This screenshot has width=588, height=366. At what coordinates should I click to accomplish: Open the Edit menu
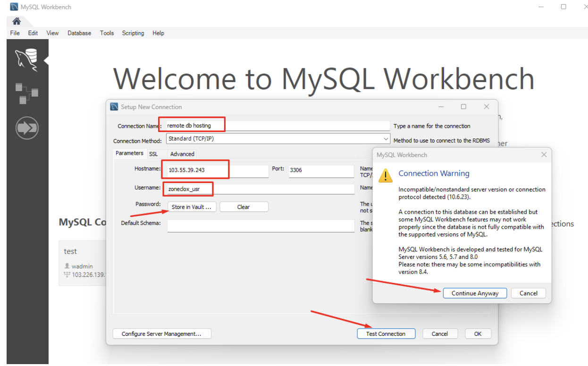pos(33,33)
